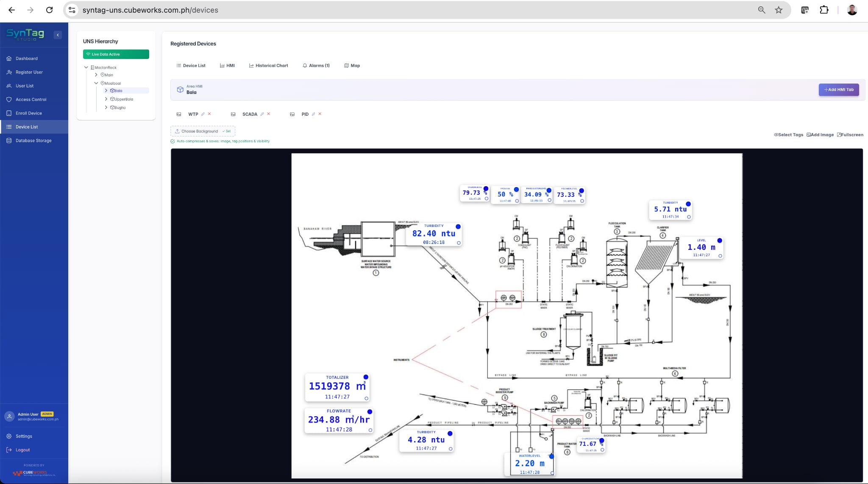Screen dimensions: 868x484
Task: Toggle the blue dot on FLOWRATE tag
Action: (x=370, y=412)
